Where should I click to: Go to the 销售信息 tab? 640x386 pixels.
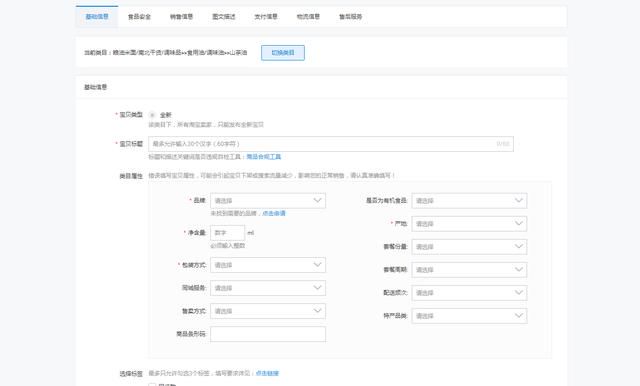(x=181, y=17)
